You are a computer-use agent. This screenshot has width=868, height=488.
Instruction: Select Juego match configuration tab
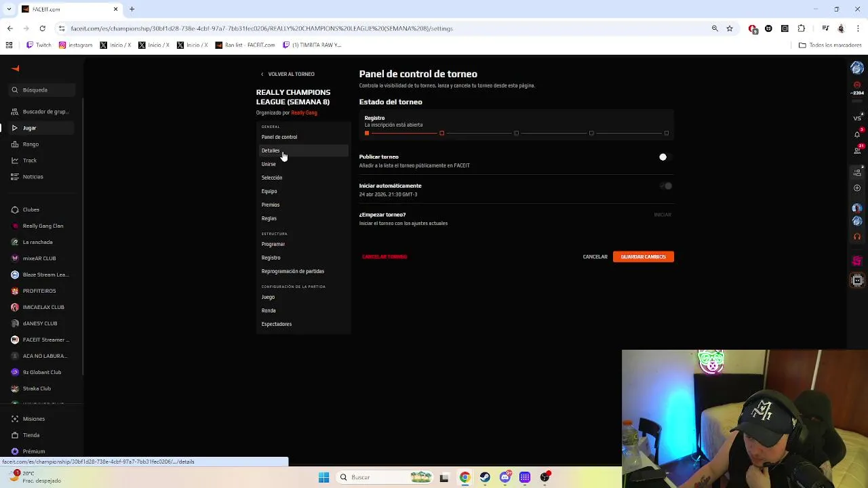302,297
